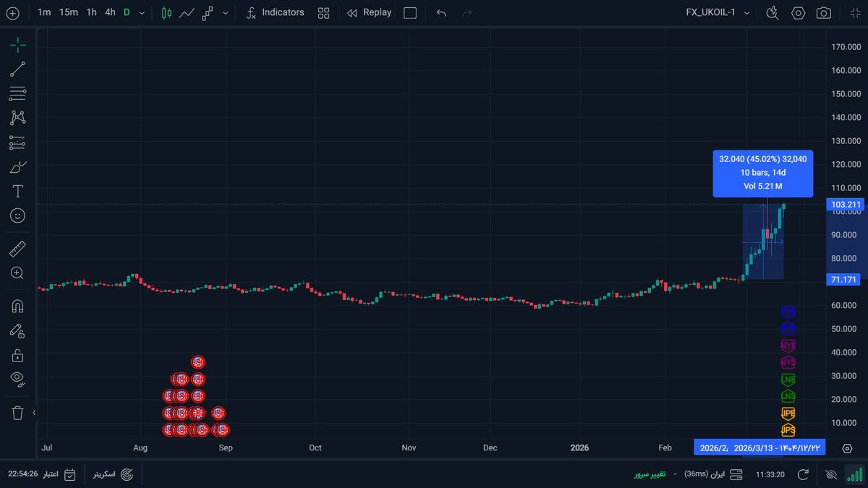
Task: Toggle the crossed-eye hide icon in status bar
Action: tap(830, 474)
